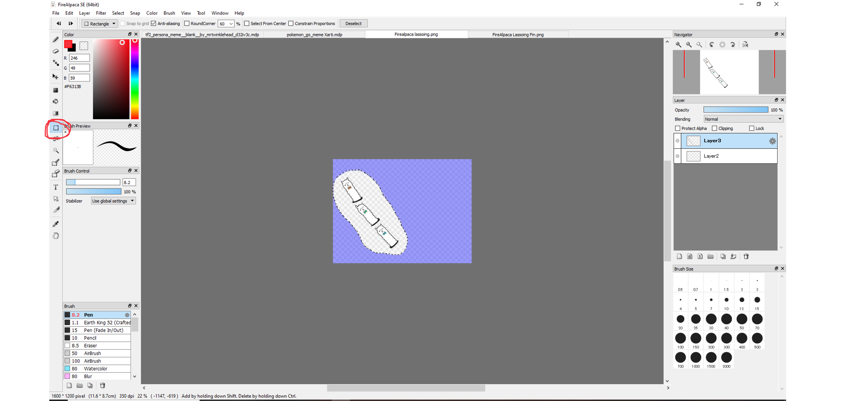Open the Rectangle selection shape dropdown

point(100,24)
